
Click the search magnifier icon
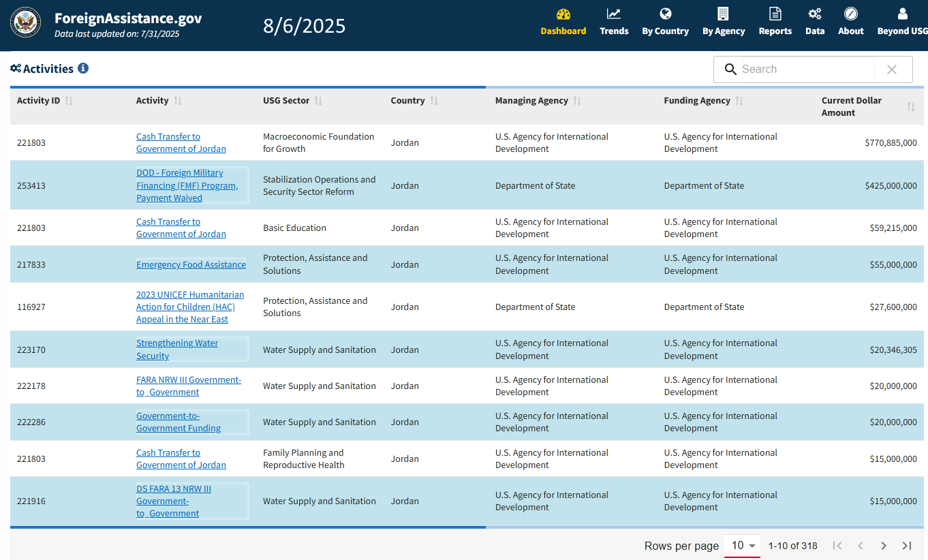730,69
